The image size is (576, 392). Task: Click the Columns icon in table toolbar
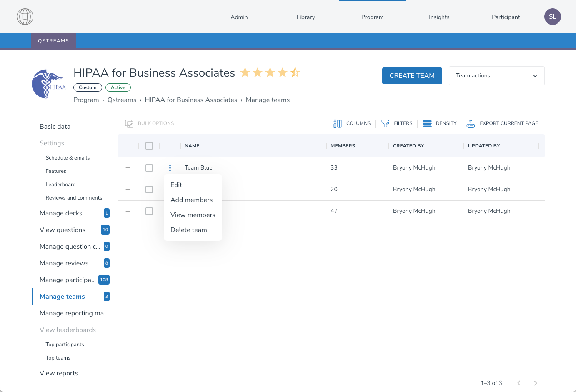pos(338,123)
